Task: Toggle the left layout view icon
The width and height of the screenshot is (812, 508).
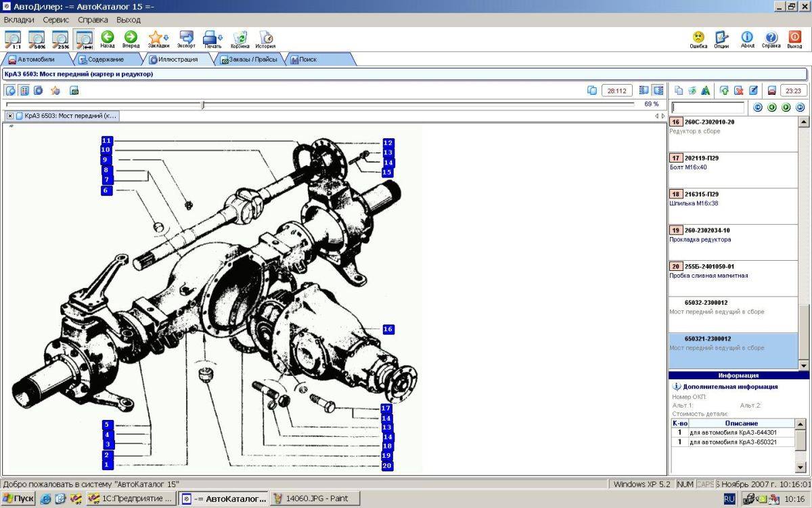Action: pyautogui.click(x=644, y=90)
